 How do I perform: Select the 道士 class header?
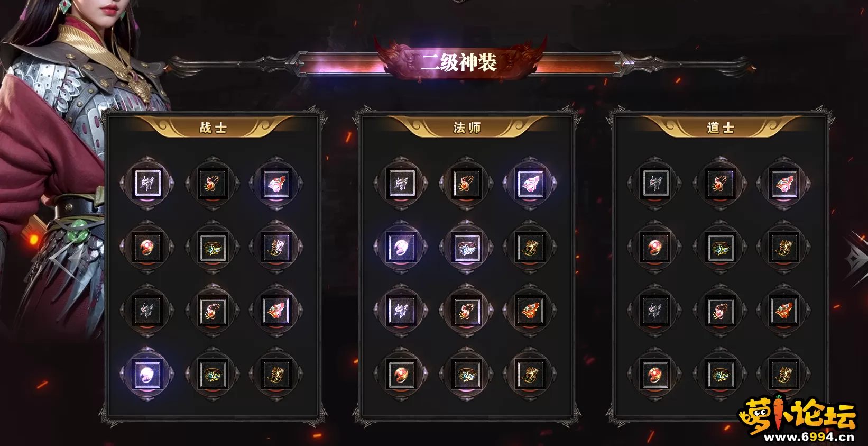(721, 128)
